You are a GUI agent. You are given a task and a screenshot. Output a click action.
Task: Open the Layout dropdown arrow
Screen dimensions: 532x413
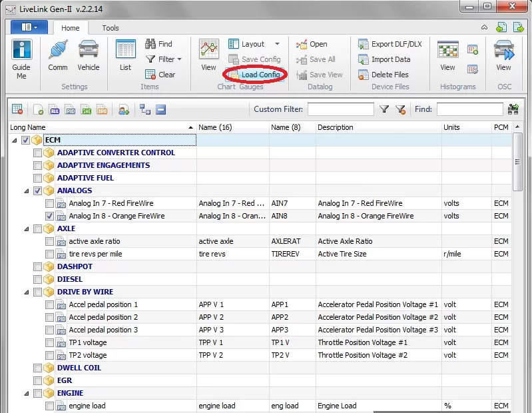277,44
